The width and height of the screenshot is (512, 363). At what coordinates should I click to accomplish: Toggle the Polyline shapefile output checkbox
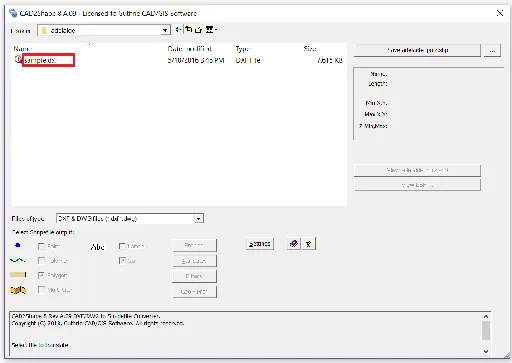click(x=41, y=261)
